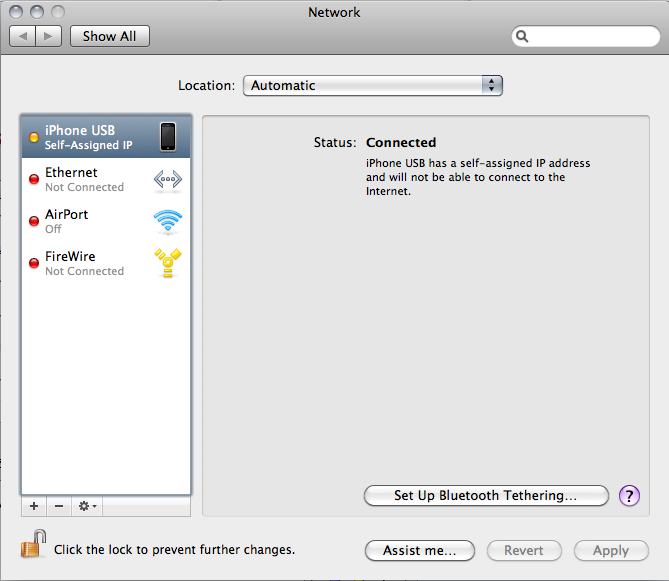Click the Assist me button
The image size is (669, 581).
(420, 550)
